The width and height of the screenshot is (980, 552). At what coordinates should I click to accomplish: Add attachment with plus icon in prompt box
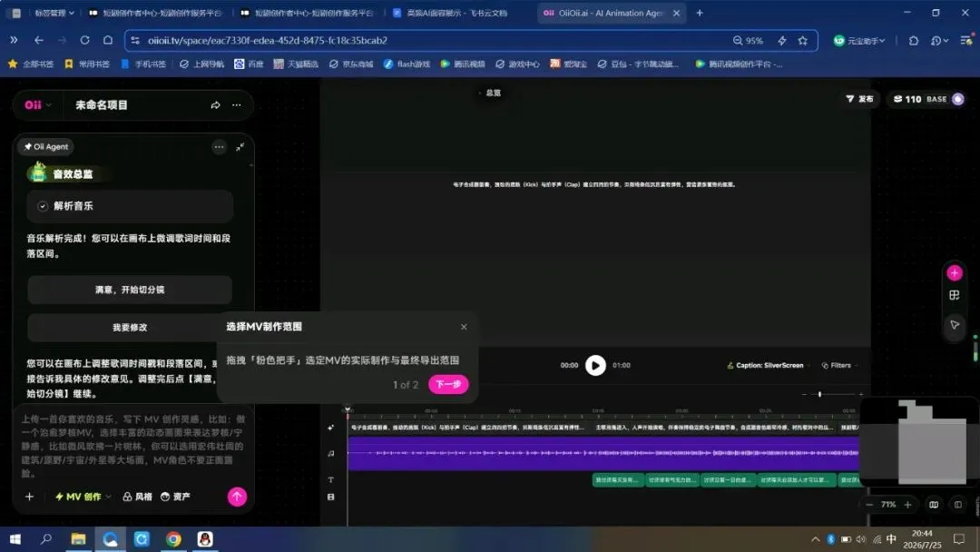(x=29, y=497)
